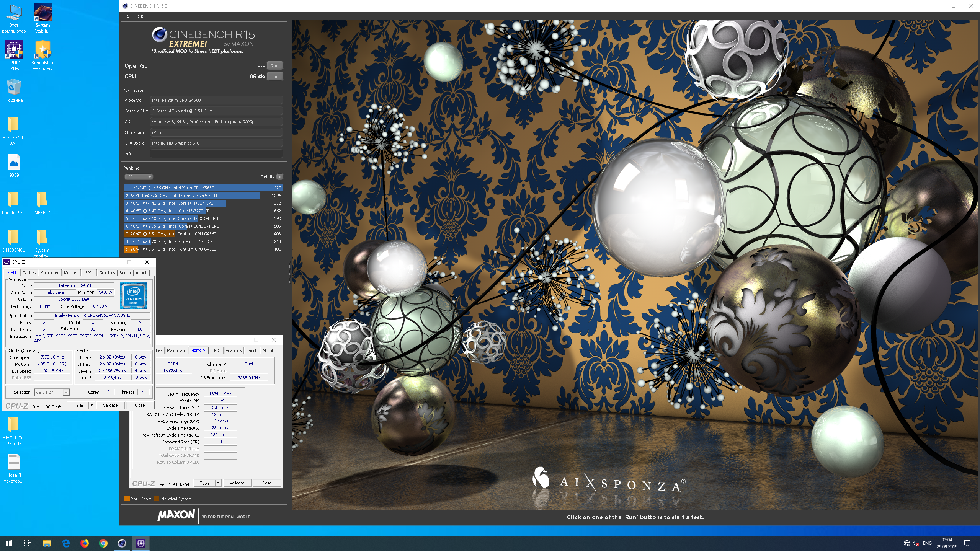This screenshot has height=551, width=980.
Task: Click the Cinebench Info input field
Action: pyautogui.click(x=216, y=154)
